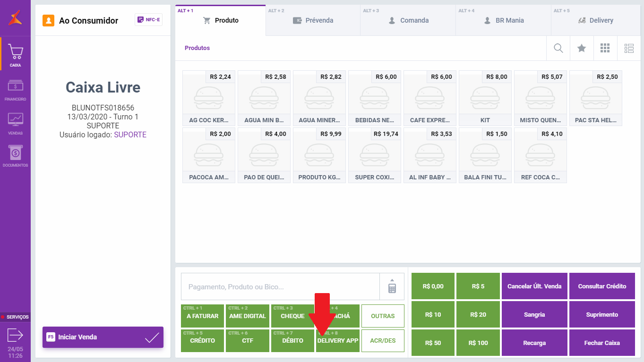Open the calculator keypad icon

pyautogui.click(x=392, y=286)
